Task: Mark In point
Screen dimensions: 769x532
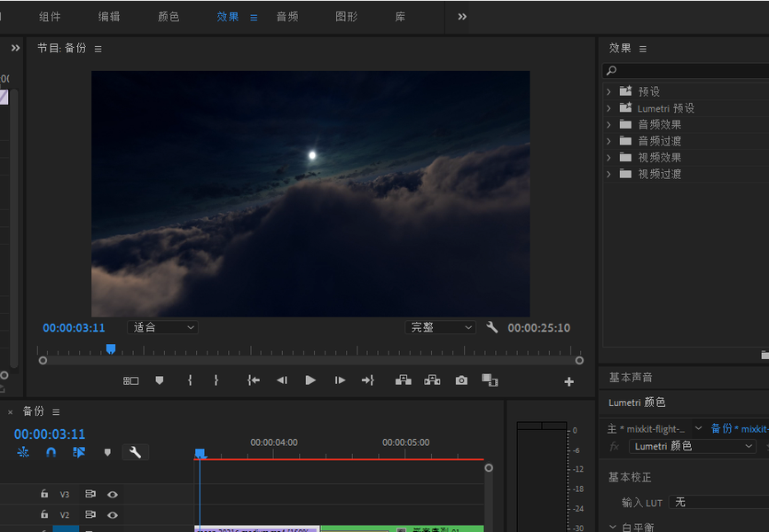Action: tap(190, 380)
